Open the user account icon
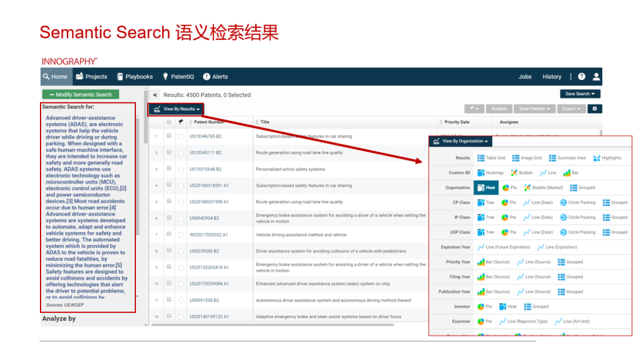644x342 pixels. (596, 77)
